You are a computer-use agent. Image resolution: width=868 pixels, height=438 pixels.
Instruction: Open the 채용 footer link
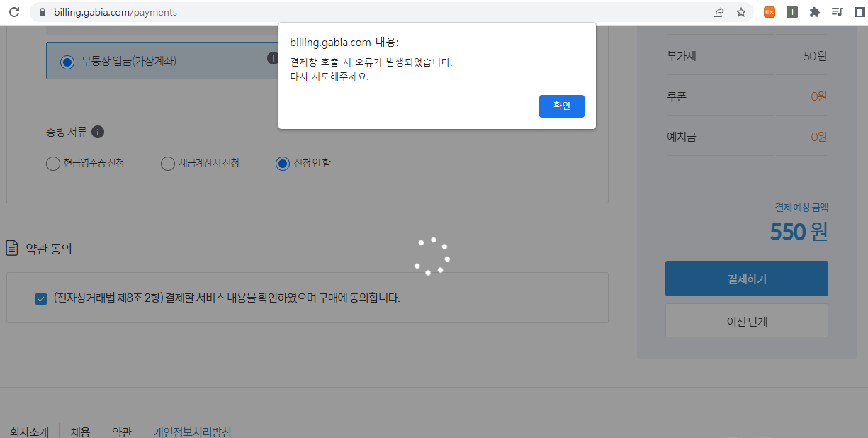tap(80, 432)
